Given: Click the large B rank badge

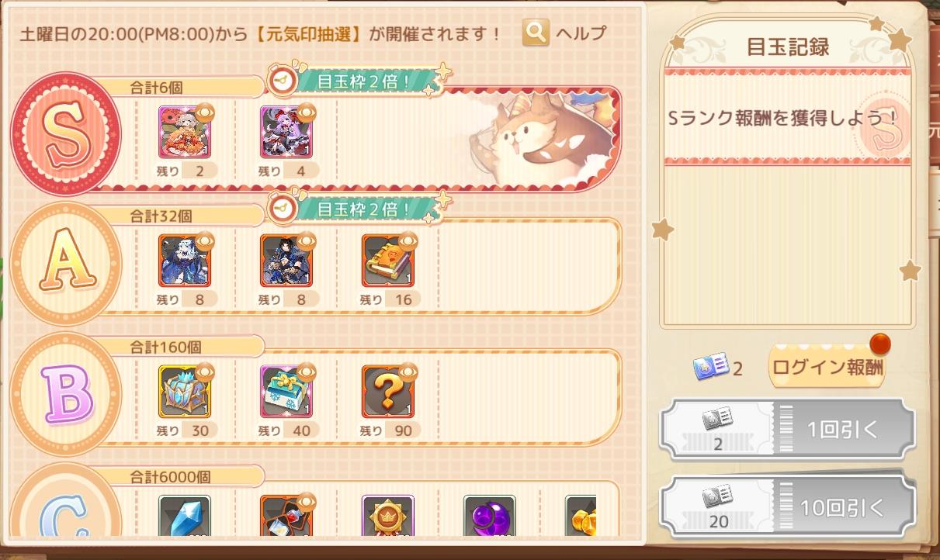Looking at the screenshot, I should [65, 394].
